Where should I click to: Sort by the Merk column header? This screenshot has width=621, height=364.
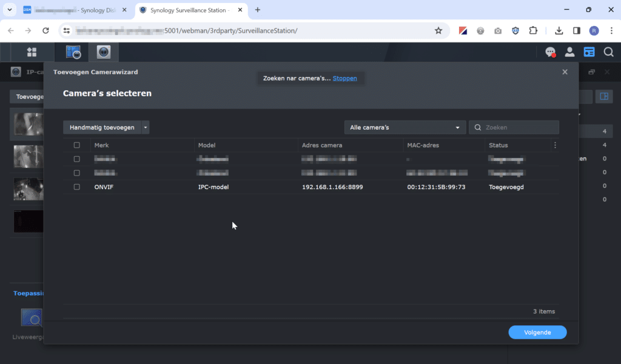[102, 145]
